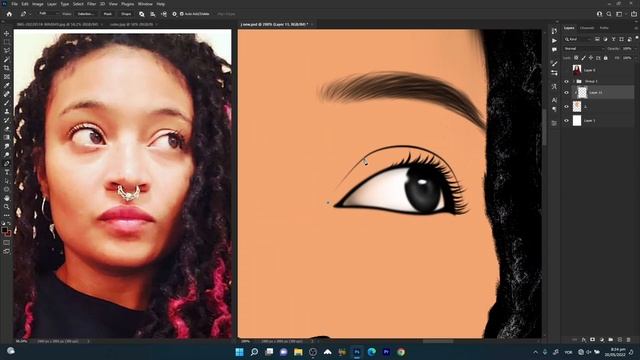Toggle lock all padlock icon

click(x=605, y=58)
